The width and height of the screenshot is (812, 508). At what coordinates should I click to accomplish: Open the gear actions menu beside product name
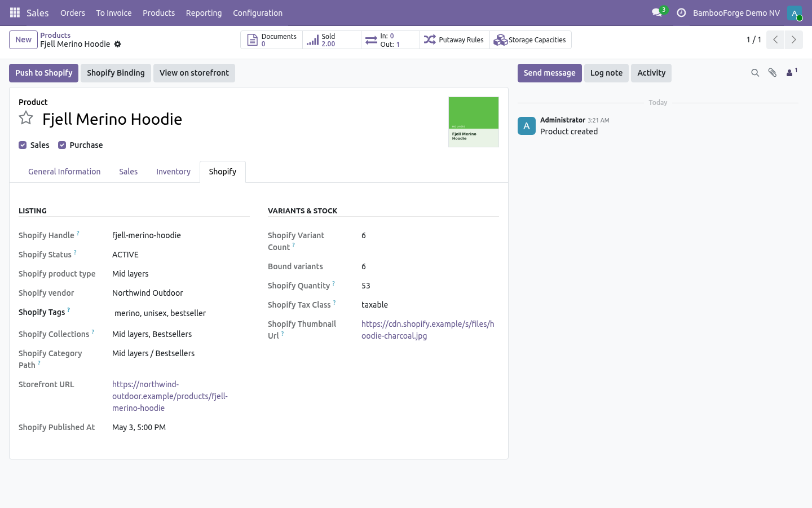point(117,44)
